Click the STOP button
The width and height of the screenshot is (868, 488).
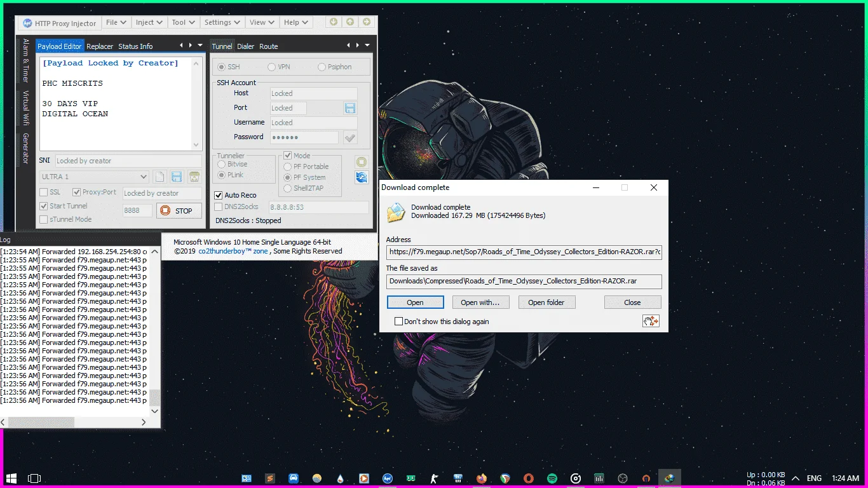179,210
